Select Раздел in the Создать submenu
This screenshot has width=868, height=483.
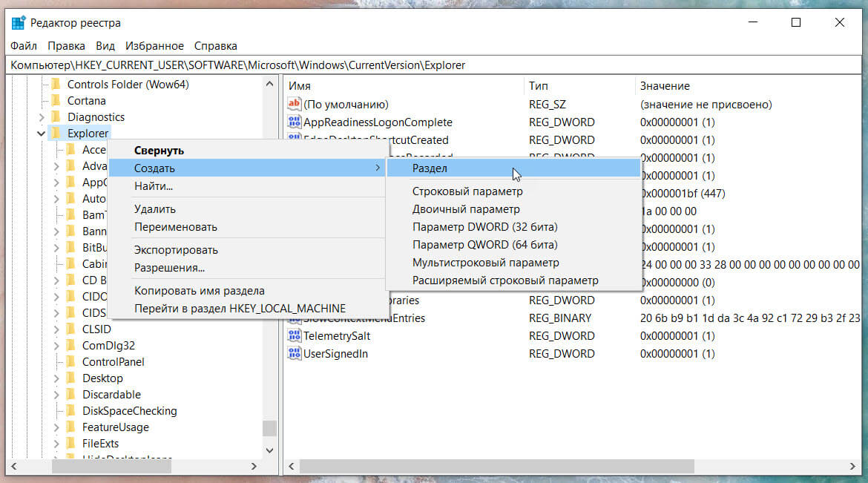[513, 168]
